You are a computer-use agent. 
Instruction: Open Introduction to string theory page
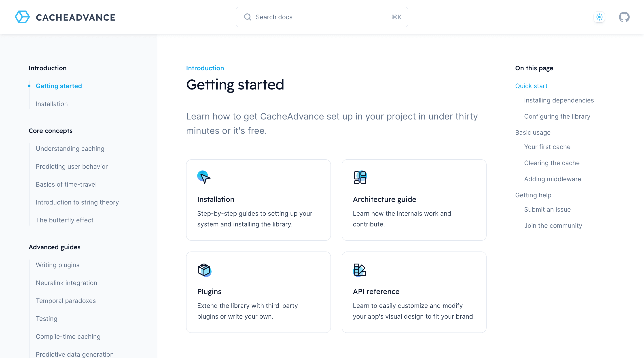[77, 202]
